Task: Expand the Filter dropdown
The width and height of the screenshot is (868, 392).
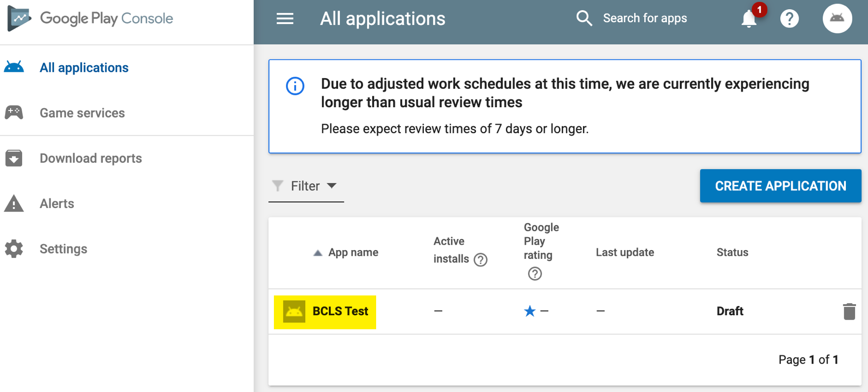Action: 306,186
